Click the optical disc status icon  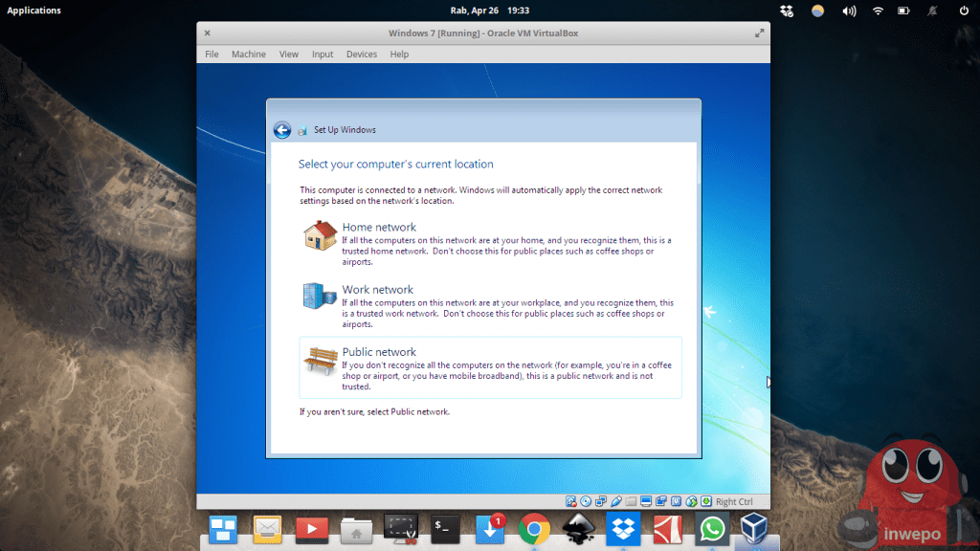click(x=584, y=501)
